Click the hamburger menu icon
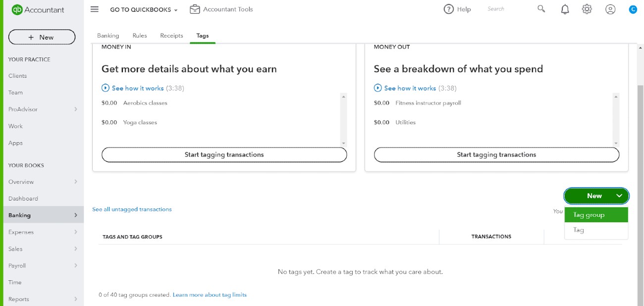The width and height of the screenshot is (644, 306). point(94,8)
